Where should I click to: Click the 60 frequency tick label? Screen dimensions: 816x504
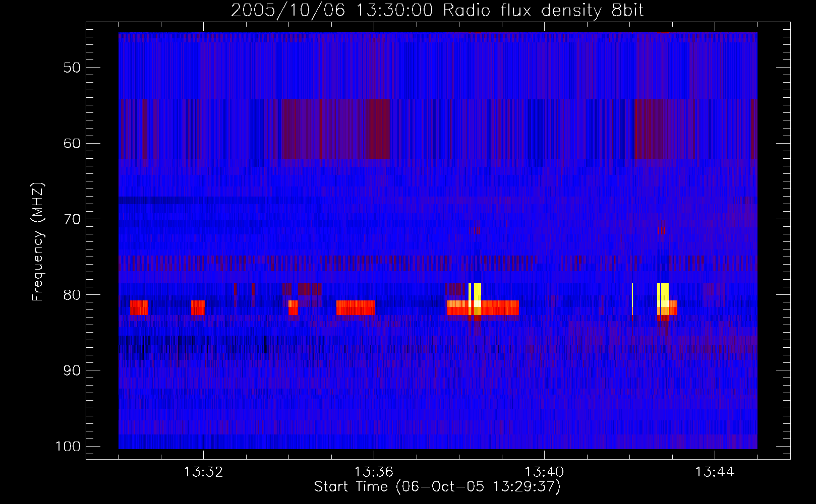(x=72, y=143)
